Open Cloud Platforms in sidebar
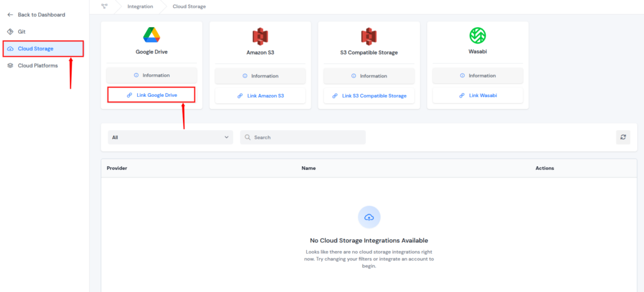The height and width of the screenshot is (292, 644). 38,65
